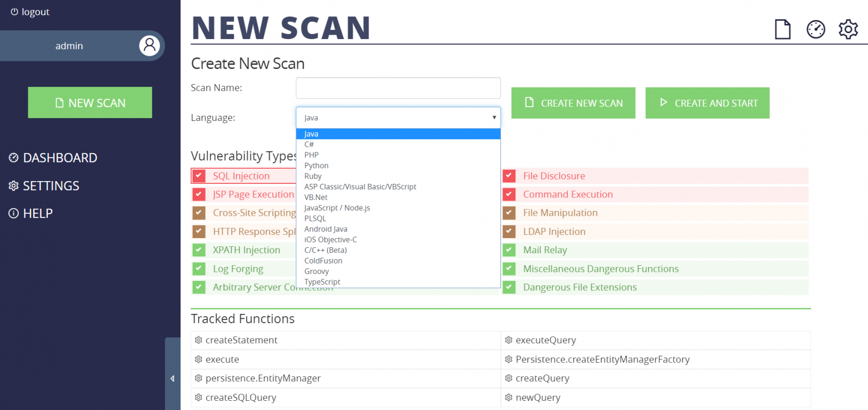The height and width of the screenshot is (410, 868).
Task: Click the document icon in top header
Action: pyautogui.click(x=782, y=29)
